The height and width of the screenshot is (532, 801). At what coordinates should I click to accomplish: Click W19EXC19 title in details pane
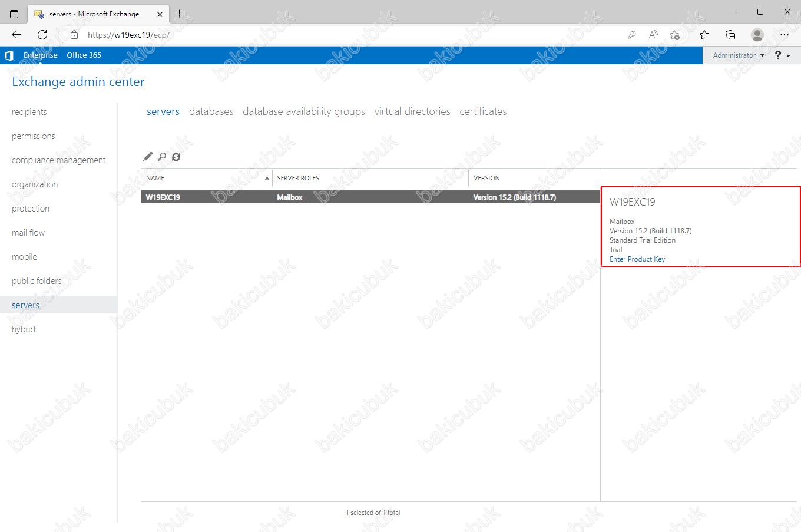(x=633, y=202)
